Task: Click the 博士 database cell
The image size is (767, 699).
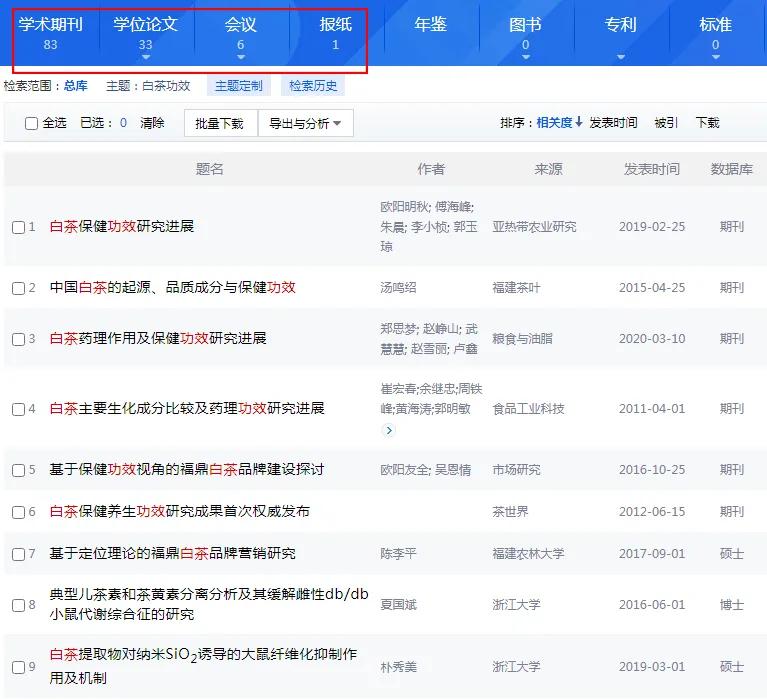Action: (x=731, y=605)
